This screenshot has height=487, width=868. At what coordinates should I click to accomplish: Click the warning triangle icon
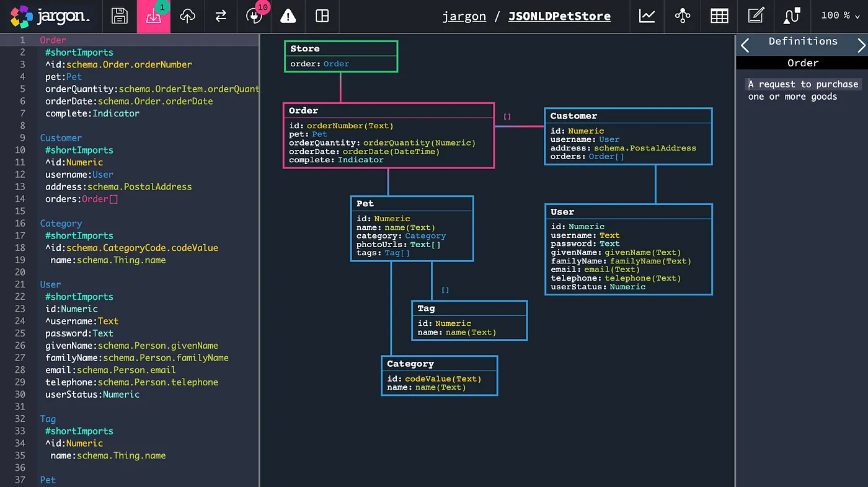(x=288, y=16)
